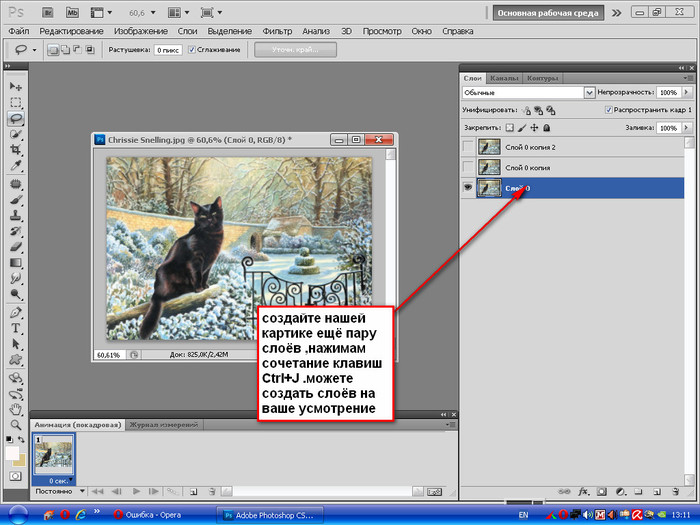
Task: Switch to the Каналы tab
Action: tap(504, 78)
